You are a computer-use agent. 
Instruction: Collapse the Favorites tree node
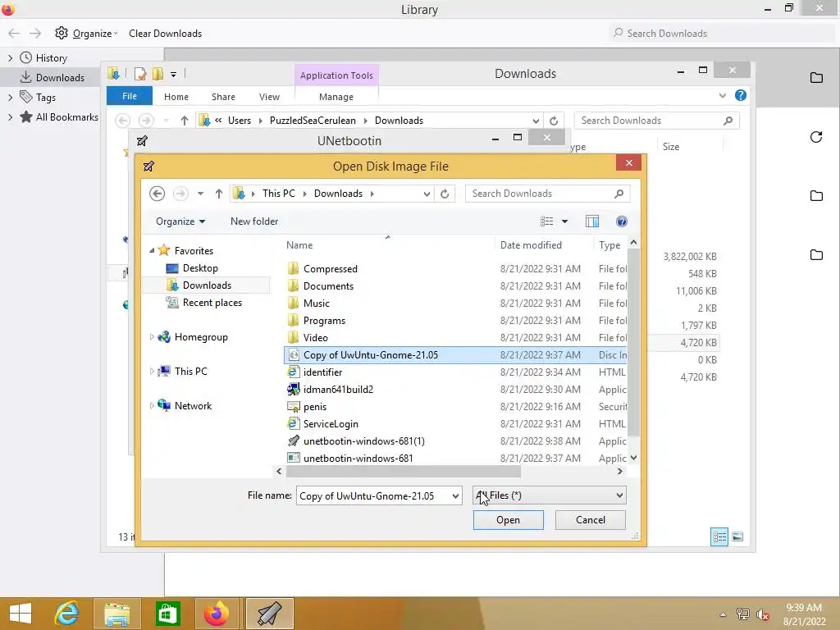(152, 251)
